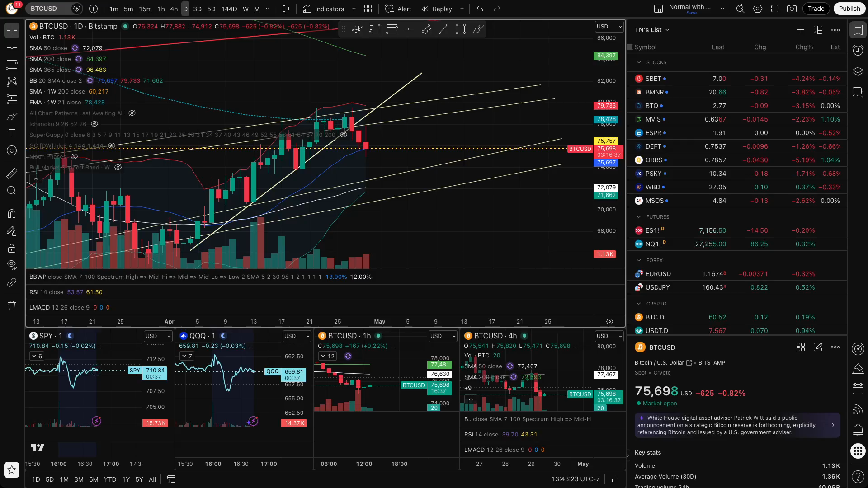Lock all drawing tools
868x488 pixels.
pos(12,248)
